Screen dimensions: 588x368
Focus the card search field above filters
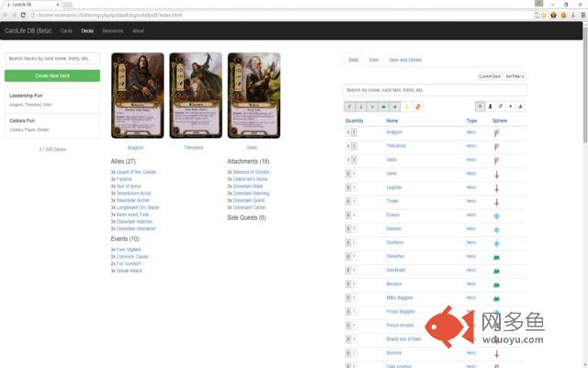point(434,90)
